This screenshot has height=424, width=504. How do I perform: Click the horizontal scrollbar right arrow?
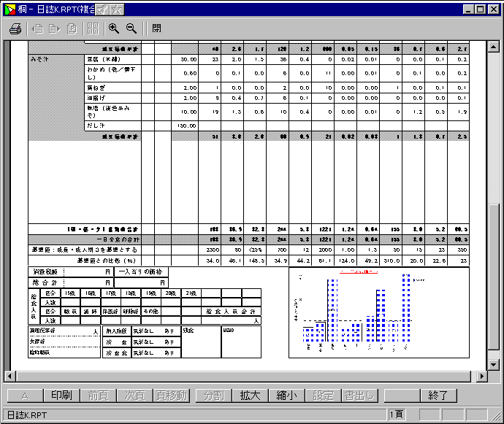483,376
